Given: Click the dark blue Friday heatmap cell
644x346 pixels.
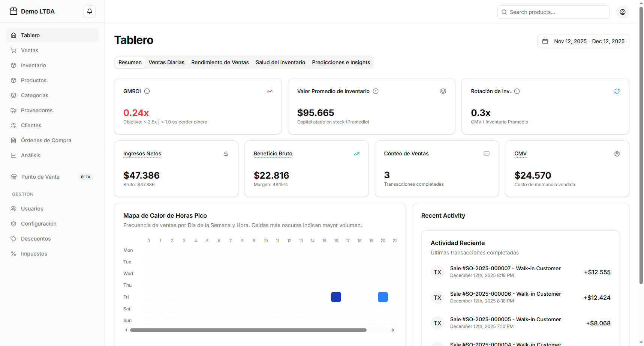Looking at the screenshot, I should tap(336, 297).
